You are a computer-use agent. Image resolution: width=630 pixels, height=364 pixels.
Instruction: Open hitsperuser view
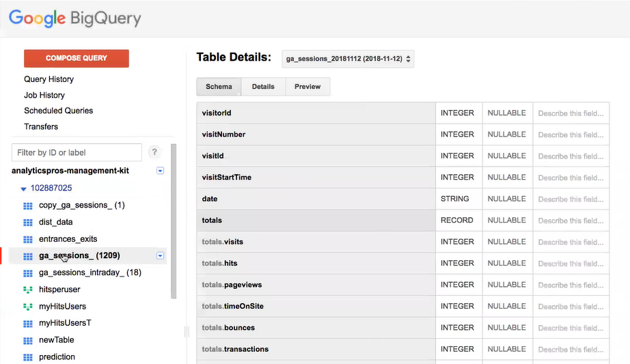59,290
